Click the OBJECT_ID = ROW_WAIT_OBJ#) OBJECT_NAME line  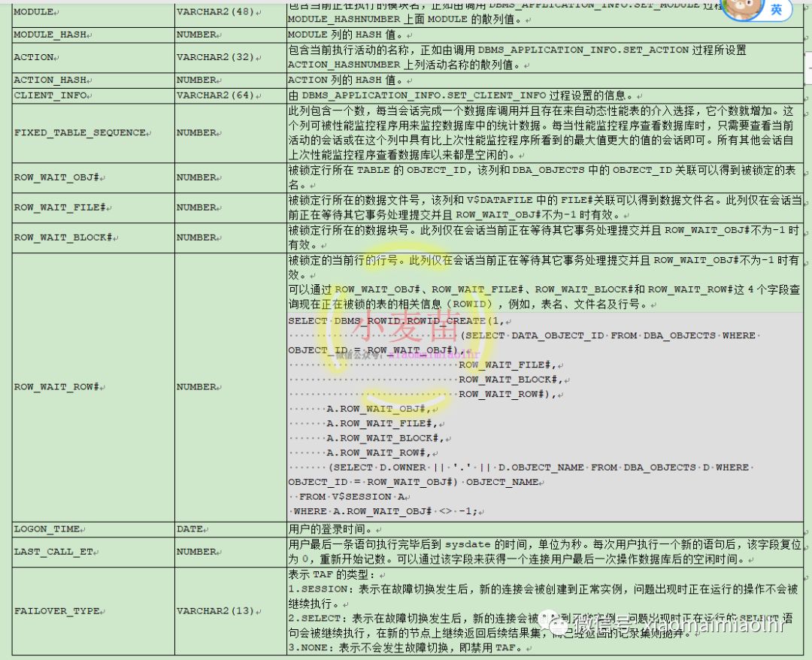[x=414, y=482]
